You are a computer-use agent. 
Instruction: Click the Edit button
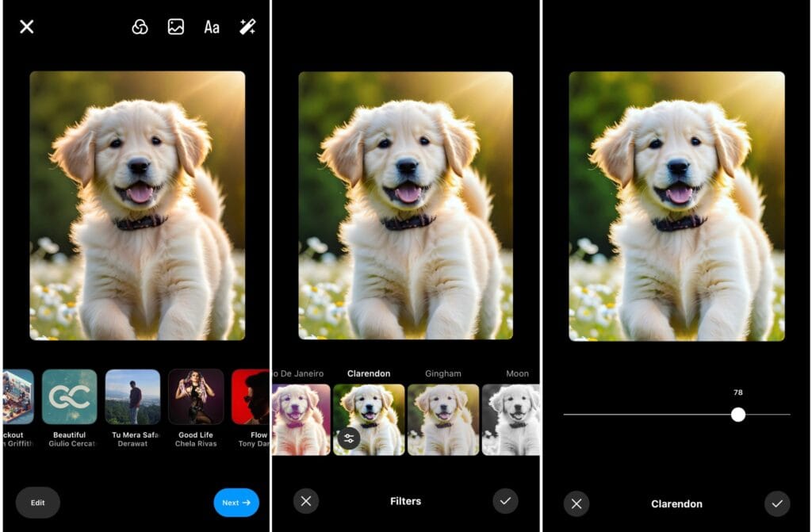pos(37,502)
